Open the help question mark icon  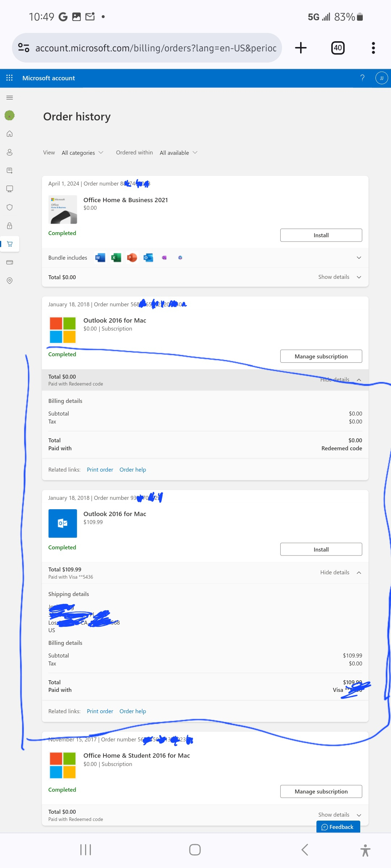click(x=362, y=78)
